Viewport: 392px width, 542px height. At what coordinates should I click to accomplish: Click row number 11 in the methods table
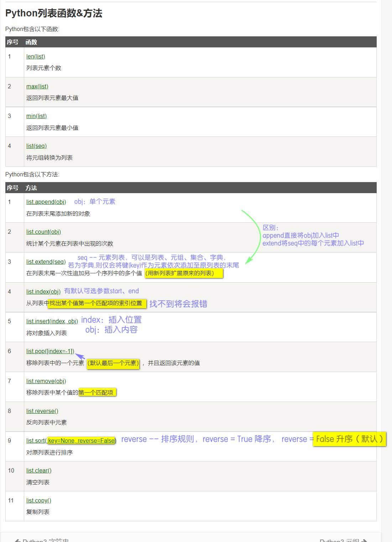(11, 500)
